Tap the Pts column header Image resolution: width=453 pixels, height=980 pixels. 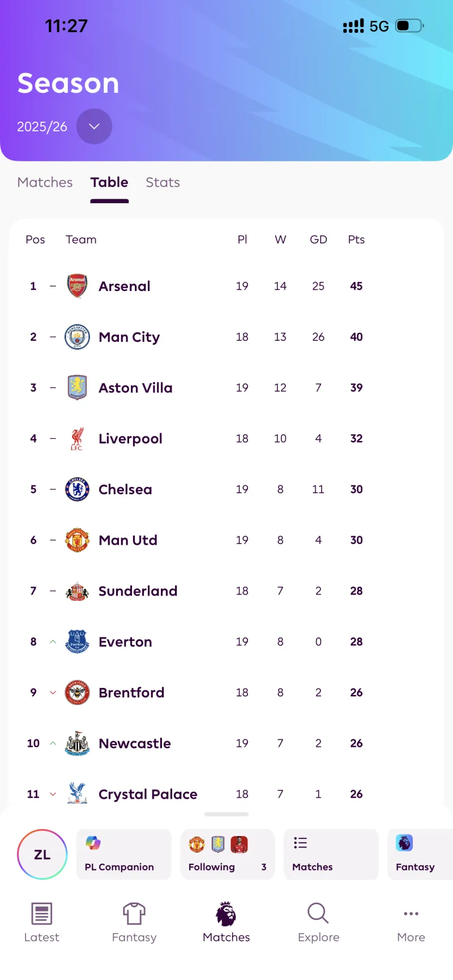tap(356, 239)
